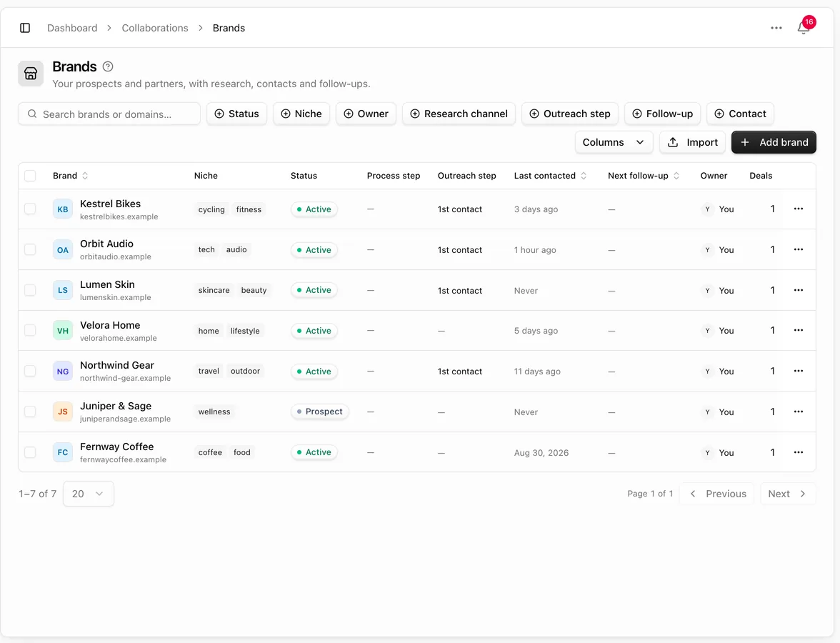Select the Juniper & Sage row checkbox
The image size is (840, 643).
30,412
